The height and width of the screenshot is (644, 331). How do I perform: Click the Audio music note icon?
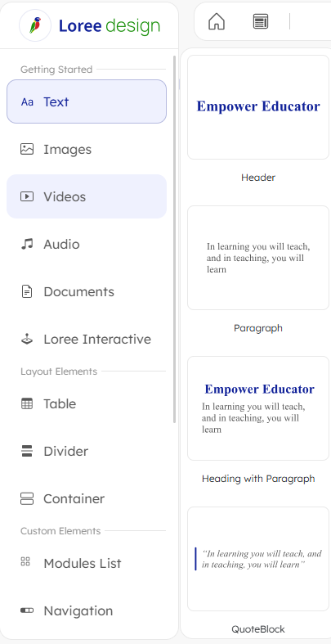[27, 244]
